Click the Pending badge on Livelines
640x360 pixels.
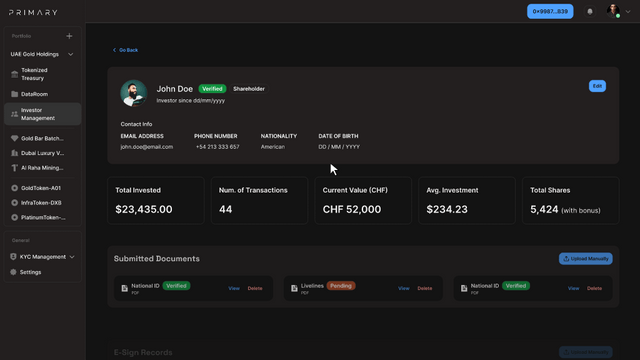[341, 286]
